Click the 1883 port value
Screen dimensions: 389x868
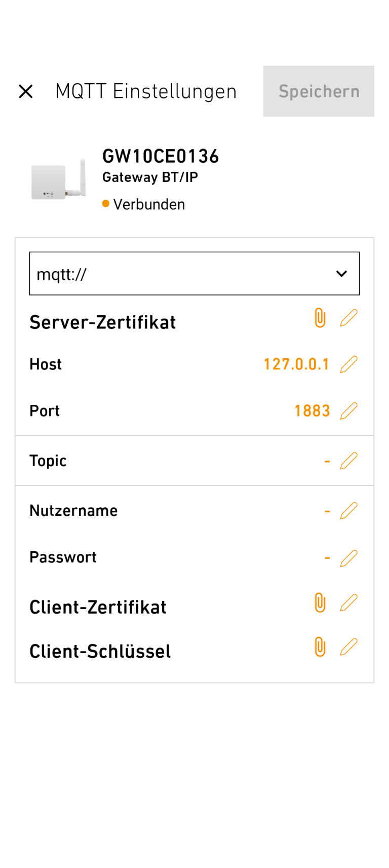tap(312, 411)
